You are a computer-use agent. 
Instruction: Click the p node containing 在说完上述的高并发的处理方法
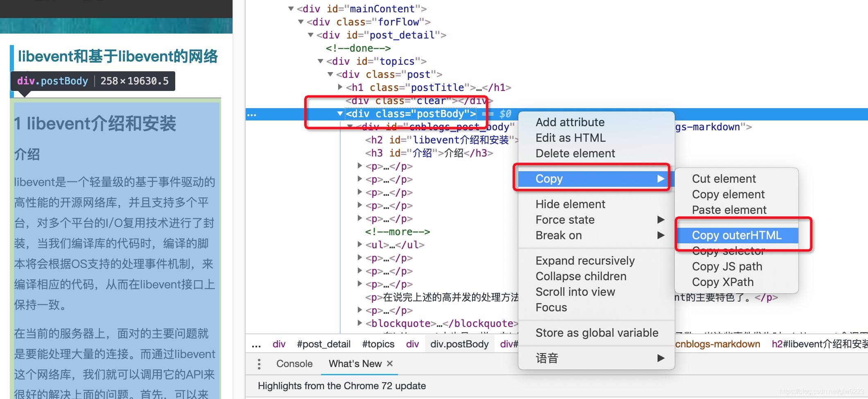click(442, 297)
